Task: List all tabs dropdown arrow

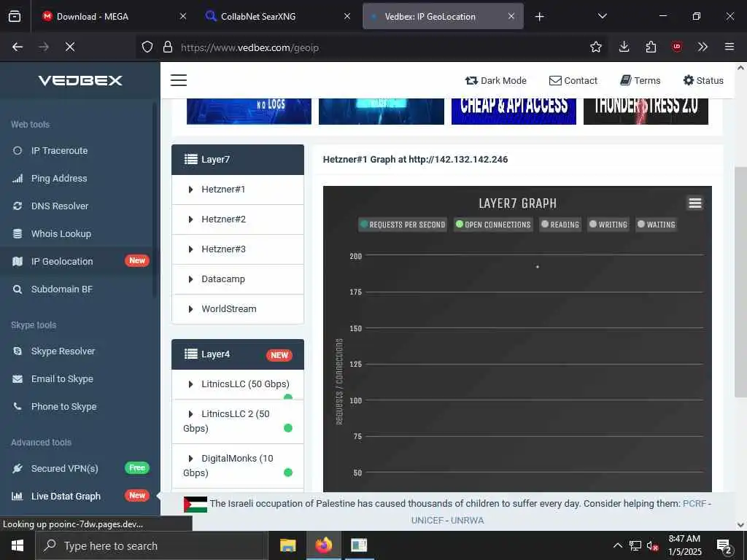Action: pyautogui.click(x=602, y=16)
